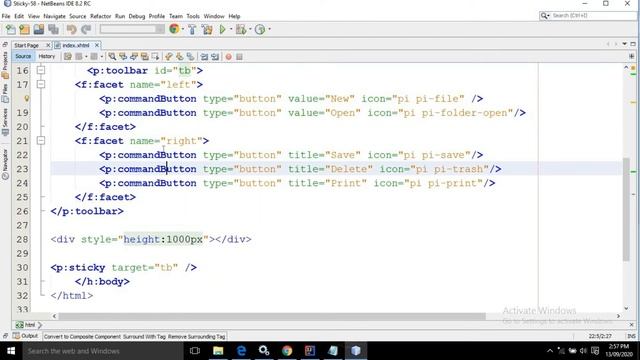Toggle the Highlight Search icon
The height and width of the screenshot is (360, 640).
click(x=144, y=57)
